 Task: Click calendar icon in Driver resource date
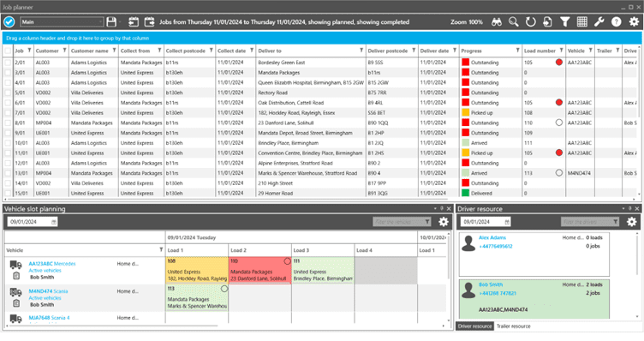507,222
